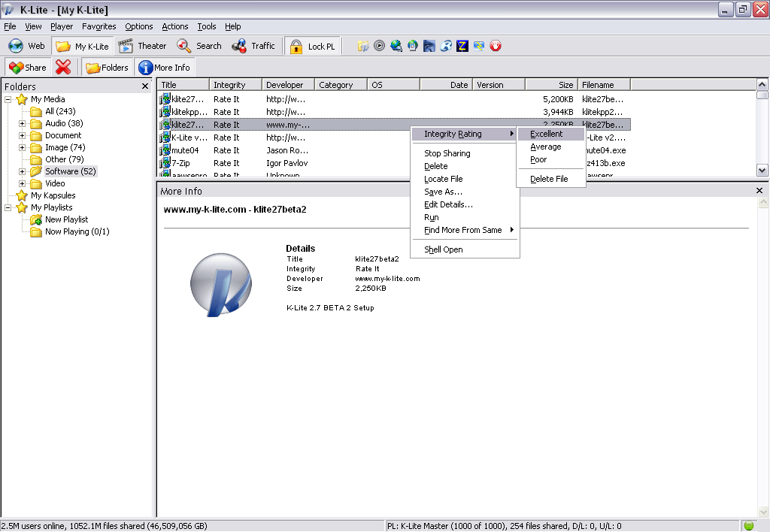This screenshot has width=770, height=532.
Task: Toggle the Lock PL padlock button
Action: click(312, 46)
